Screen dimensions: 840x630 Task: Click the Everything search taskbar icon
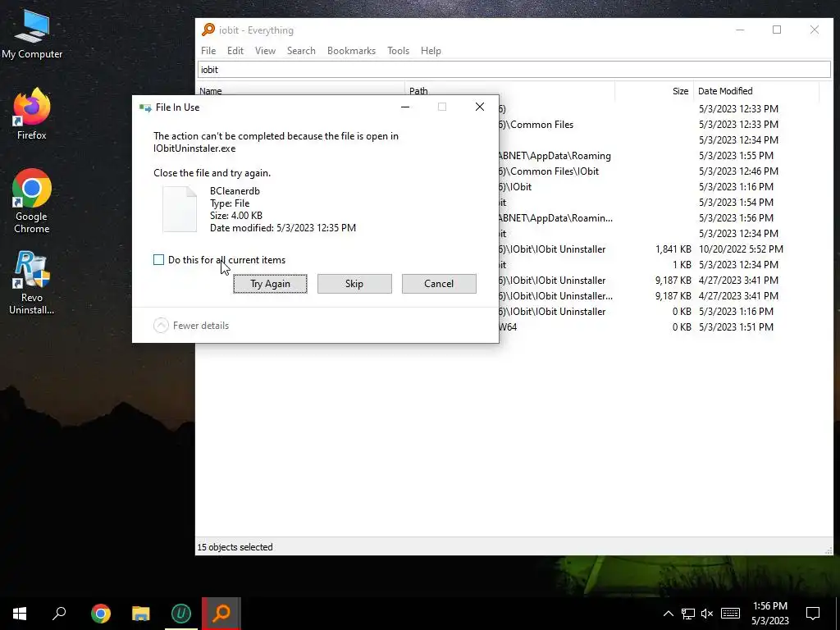click(x=221, y=614)
